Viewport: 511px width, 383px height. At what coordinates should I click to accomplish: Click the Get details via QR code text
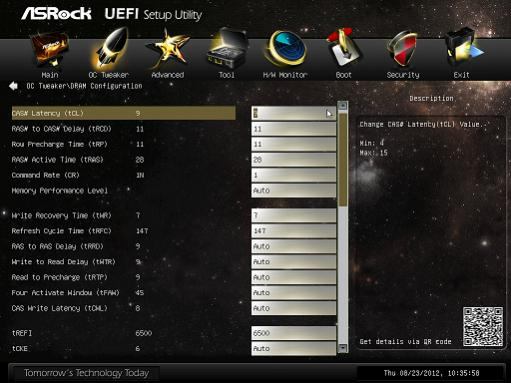(x=405, y=342)
